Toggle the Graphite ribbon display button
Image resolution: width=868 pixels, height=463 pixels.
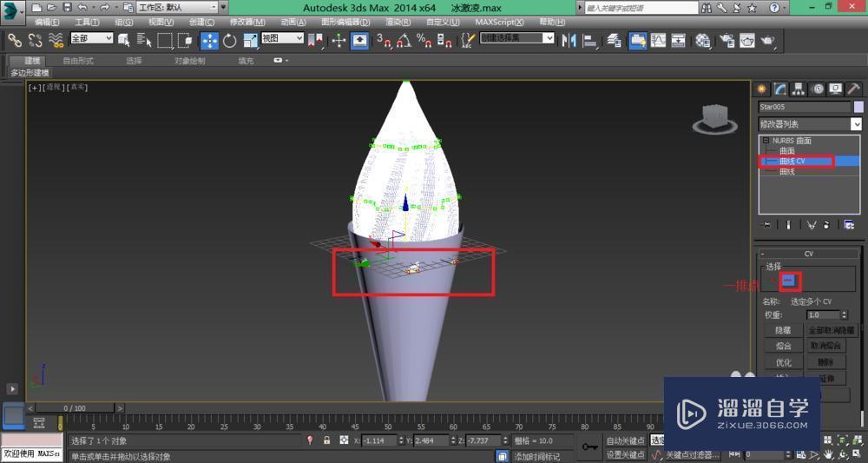[x=638, y=41]
